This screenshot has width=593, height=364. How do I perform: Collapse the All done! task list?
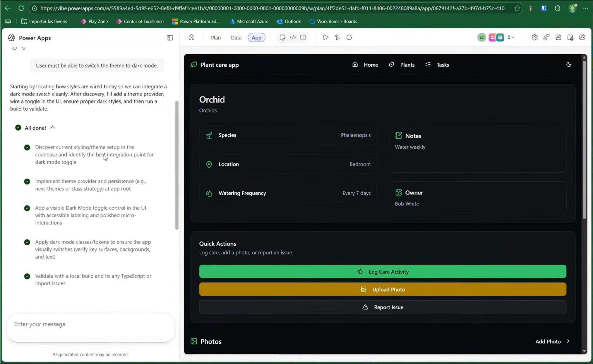click(x=53, y=127)
